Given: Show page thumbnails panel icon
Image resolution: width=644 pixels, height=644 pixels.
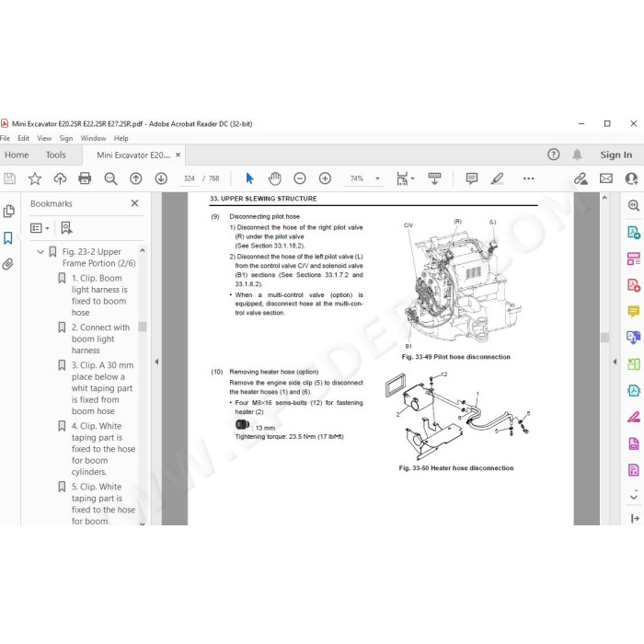Looking at the screenshot, I should [x=8, y=212].
